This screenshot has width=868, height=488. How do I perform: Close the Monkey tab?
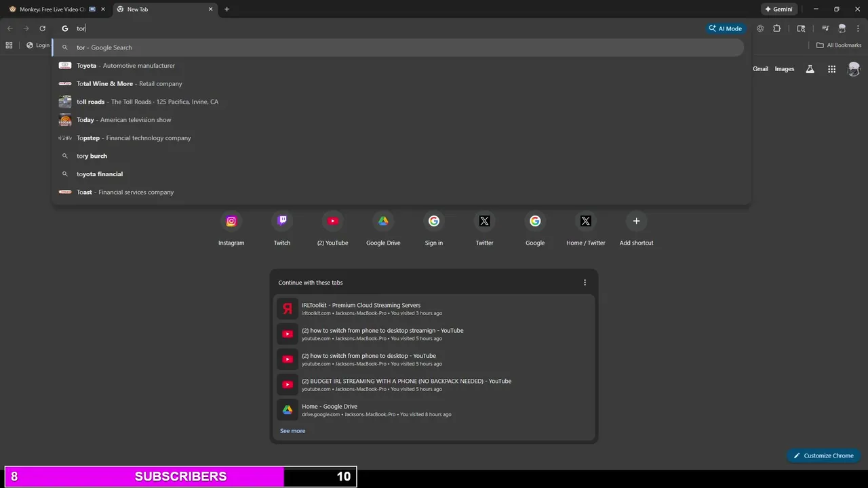103,9
